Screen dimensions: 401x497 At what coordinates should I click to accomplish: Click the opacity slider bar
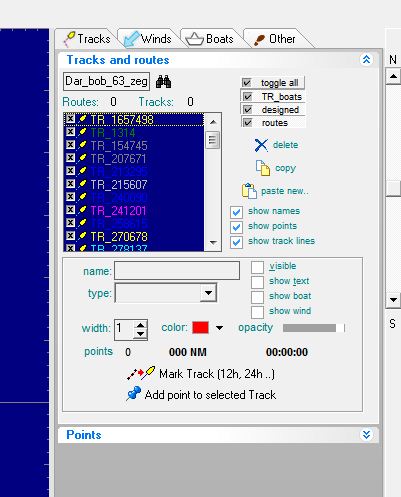[x=313, y=328]
